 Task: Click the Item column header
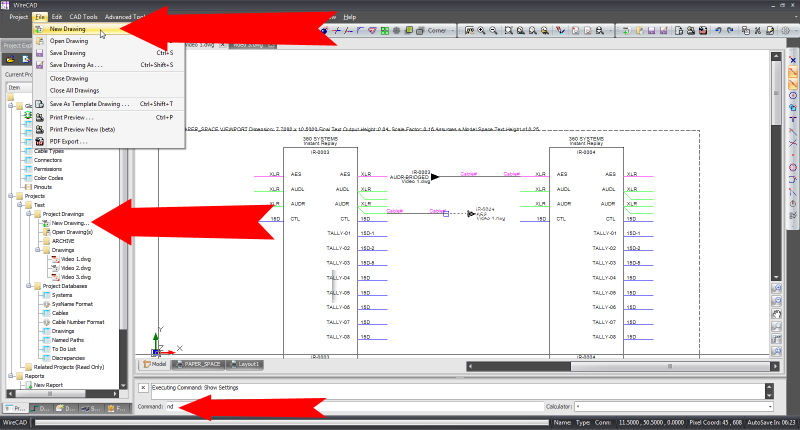(18, 87)
